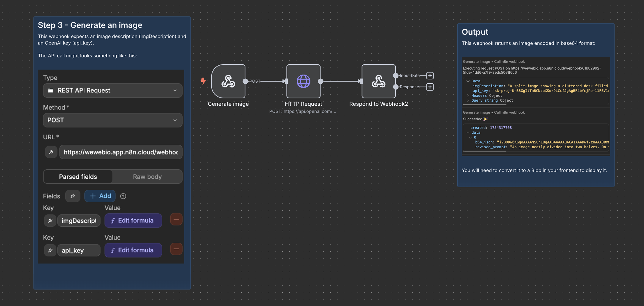Click the revised_prompt output line

pos(542,147)
